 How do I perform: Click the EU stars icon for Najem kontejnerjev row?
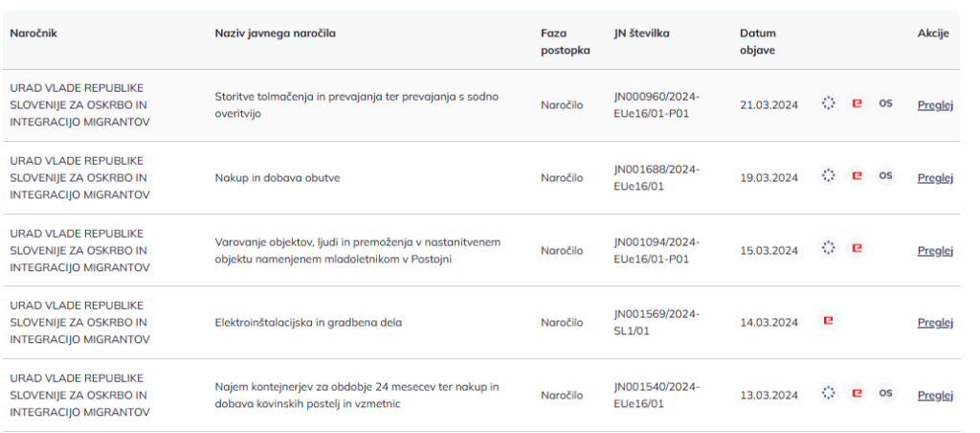[828, 394]
